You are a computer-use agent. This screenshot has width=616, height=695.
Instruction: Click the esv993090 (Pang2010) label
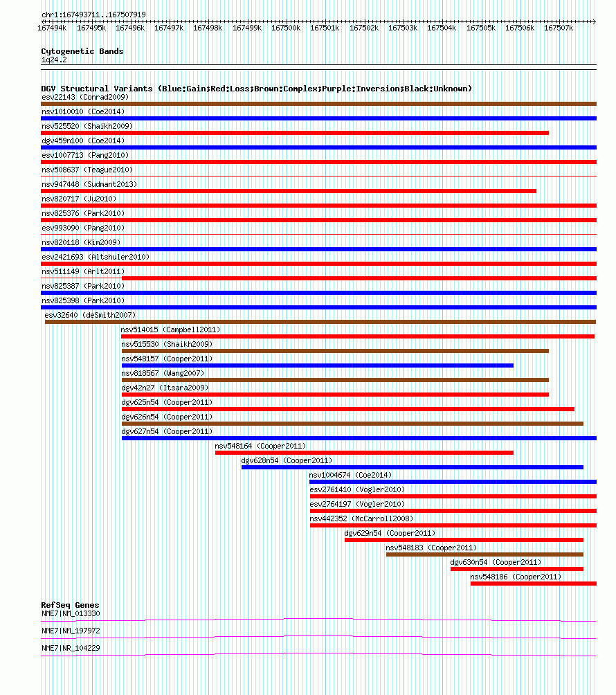pyautogui.click(x=83, y=228)
